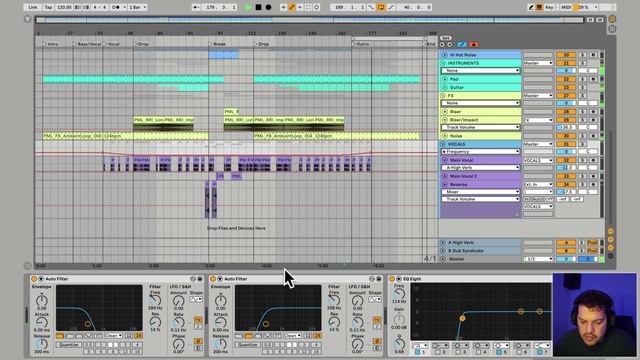Click the Break locator
The height and width of the screenshot is (360, 640).
pyautogui.click(x=217, y=44)
